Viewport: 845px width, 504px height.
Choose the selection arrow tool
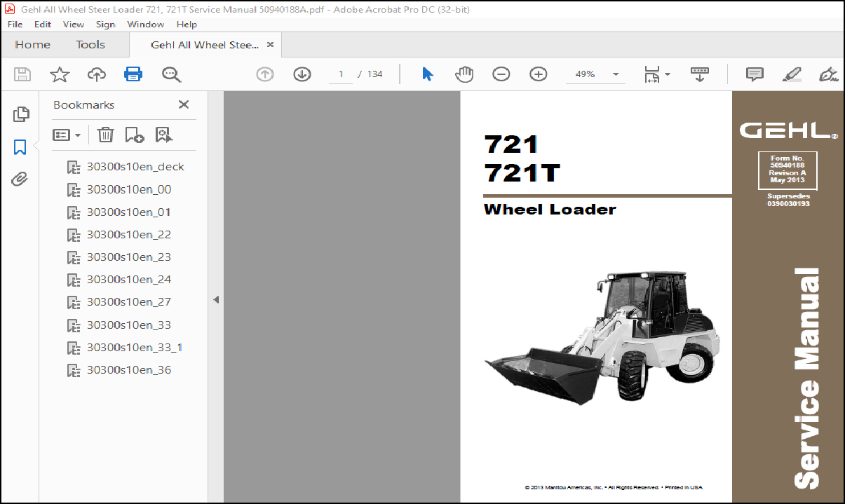pyautogui.click(x=427, y=74)
